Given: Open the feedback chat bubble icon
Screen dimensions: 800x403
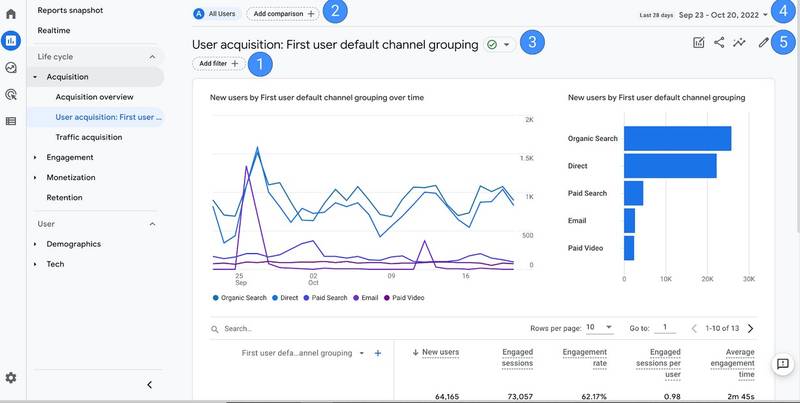Looking at the screenshot, I should pyautogui.click(x=783, y=364).
